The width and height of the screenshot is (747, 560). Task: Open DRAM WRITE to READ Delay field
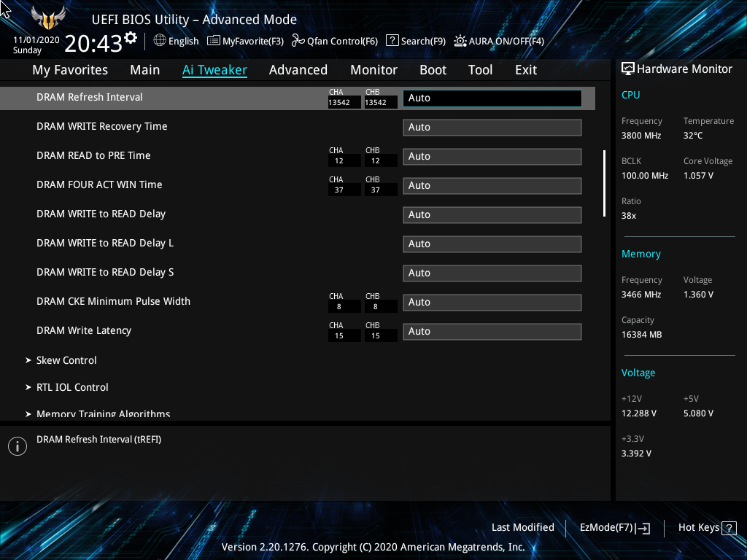(492, 215)
